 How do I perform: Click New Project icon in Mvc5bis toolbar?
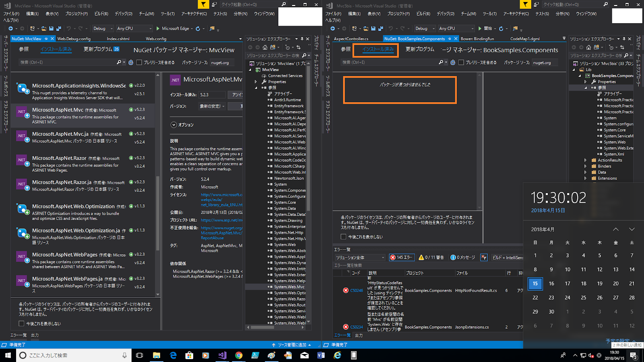point(354,29)
